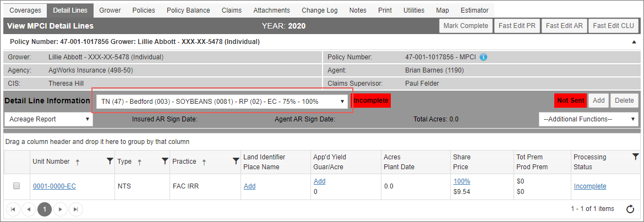644x222 pixels.
Task: Open the Policy Balance tab
Action: click(x=188, y=10)
